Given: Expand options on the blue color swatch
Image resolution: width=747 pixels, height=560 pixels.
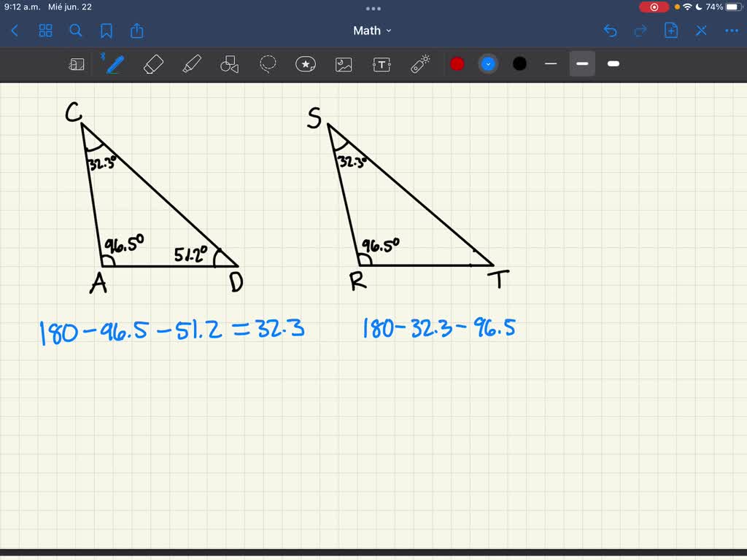Looking at the screenshot, I should (488, 63).
